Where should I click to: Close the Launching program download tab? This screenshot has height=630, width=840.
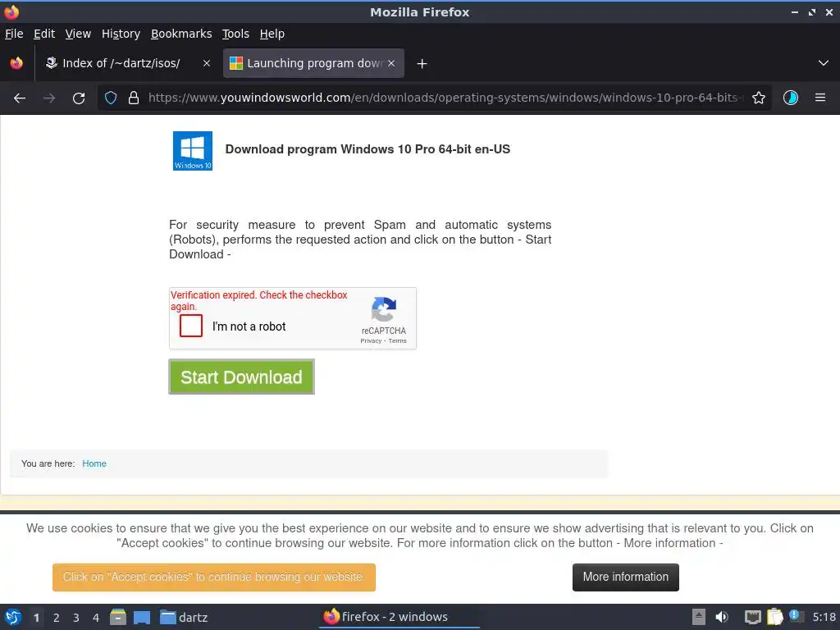point(391,63)
